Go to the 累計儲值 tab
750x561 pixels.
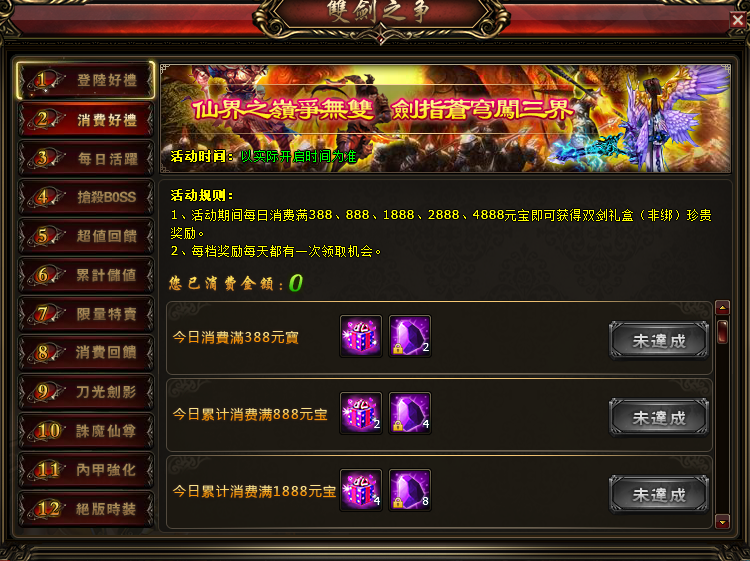[x=86, y=275]
